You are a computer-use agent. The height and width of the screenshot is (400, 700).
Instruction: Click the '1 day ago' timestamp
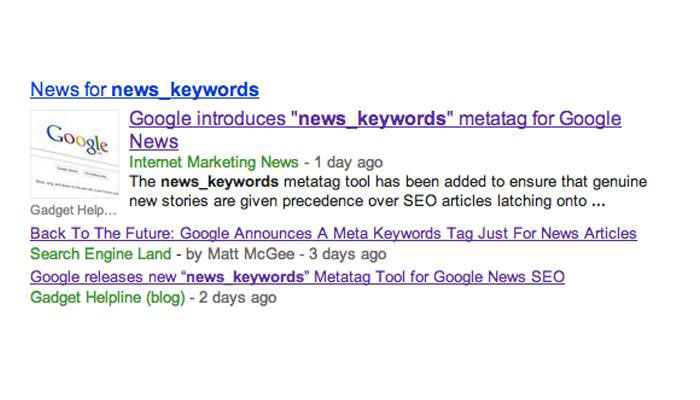coord(348,162)
